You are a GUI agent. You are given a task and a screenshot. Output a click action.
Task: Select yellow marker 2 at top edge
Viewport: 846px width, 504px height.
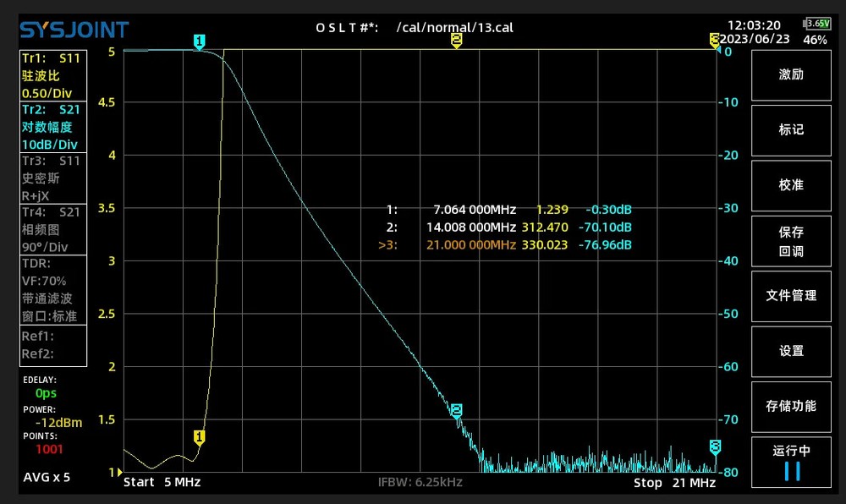pyautogui.click(x=457, y=41)
